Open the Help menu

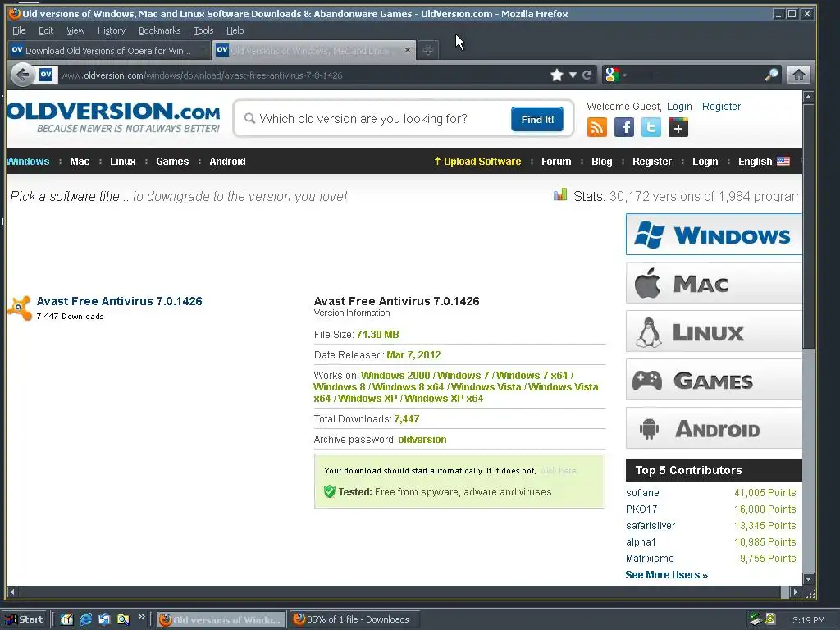pos(235,30)
